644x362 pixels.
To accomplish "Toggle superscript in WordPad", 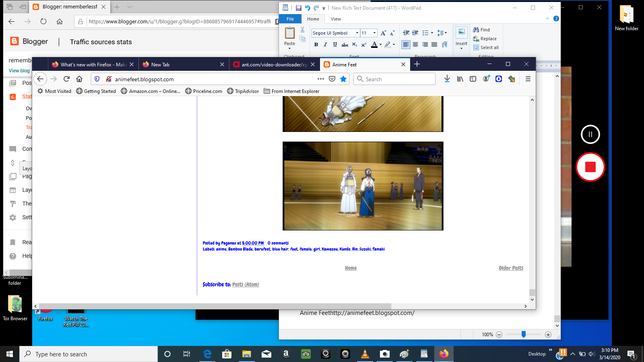I will pyautogui.click(x=364, y=45).
